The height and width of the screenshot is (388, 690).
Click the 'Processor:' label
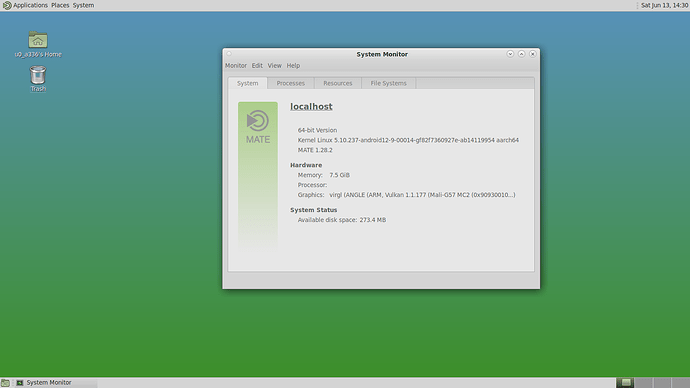tap(312, 185)
